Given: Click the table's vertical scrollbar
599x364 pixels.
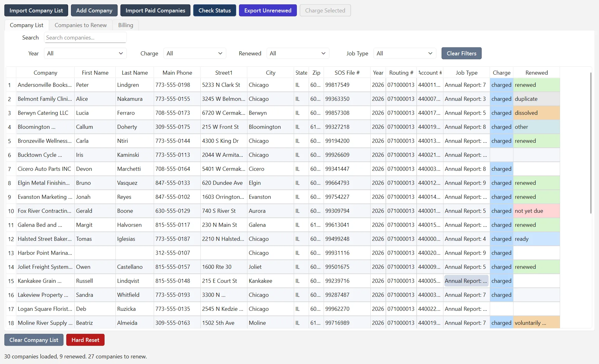Looking at the screenshot, I should click(x=591, y=143).
